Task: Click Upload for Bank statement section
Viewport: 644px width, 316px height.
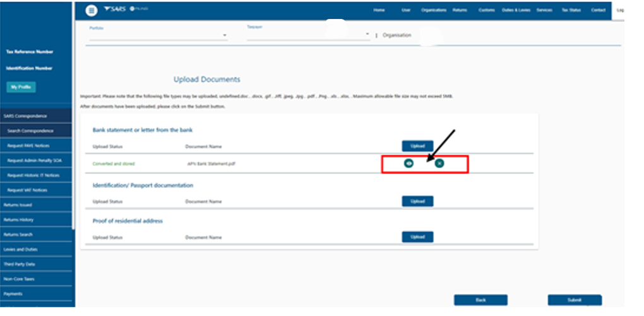Action: pos(417,146)
